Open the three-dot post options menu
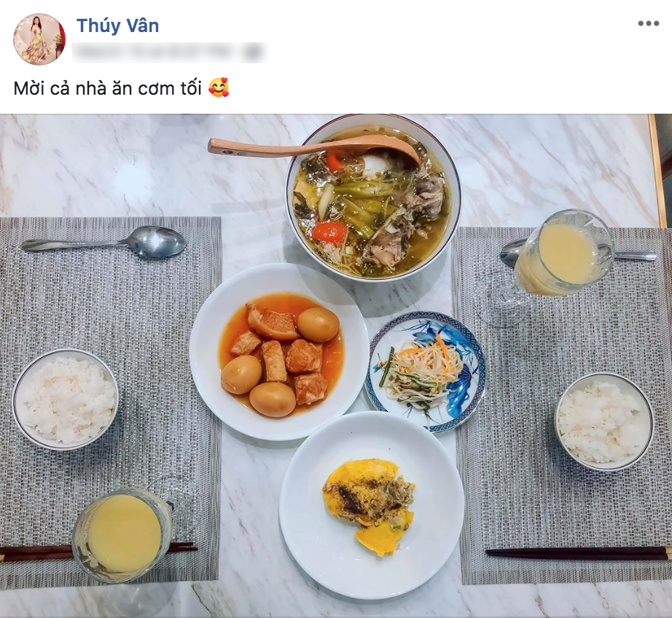Viewport: 672px width, 618px height. [x=648, y=23]
